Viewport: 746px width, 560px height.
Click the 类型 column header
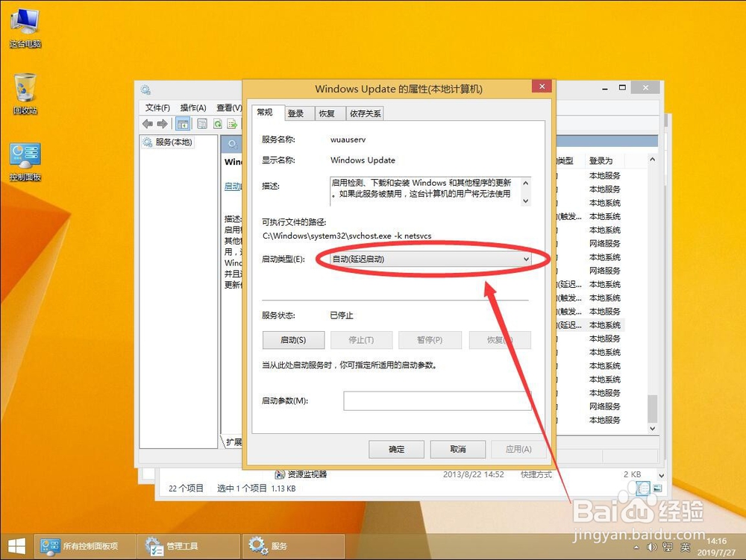[565, 160]
